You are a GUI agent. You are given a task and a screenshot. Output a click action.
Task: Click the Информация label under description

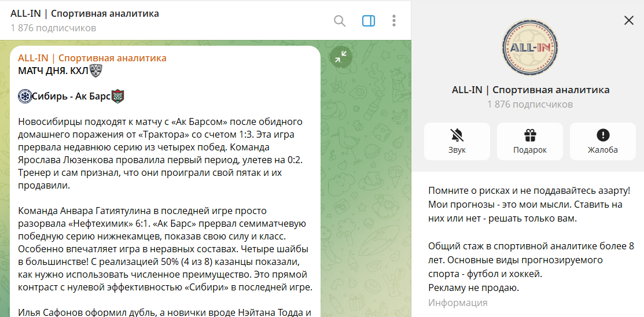458,303
